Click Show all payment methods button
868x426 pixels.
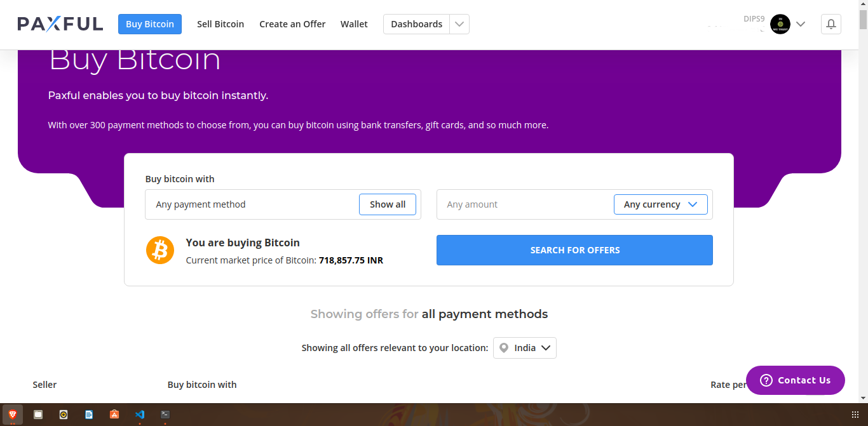tap(388, 204)
